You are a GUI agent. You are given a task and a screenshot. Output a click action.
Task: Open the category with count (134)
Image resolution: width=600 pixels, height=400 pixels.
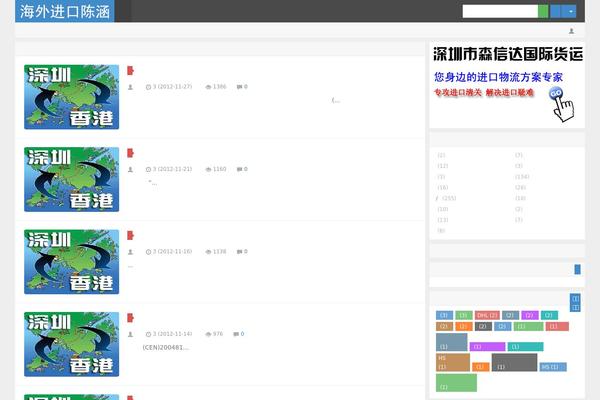(x=522, y=177)
